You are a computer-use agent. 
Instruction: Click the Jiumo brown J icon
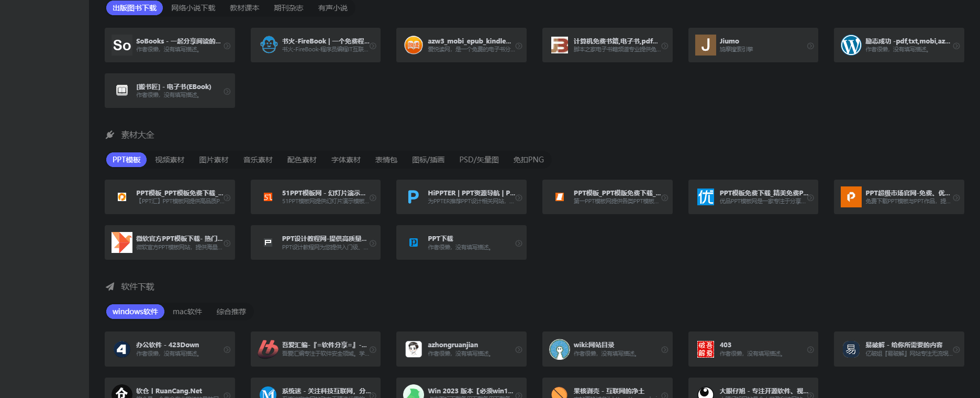706,45
